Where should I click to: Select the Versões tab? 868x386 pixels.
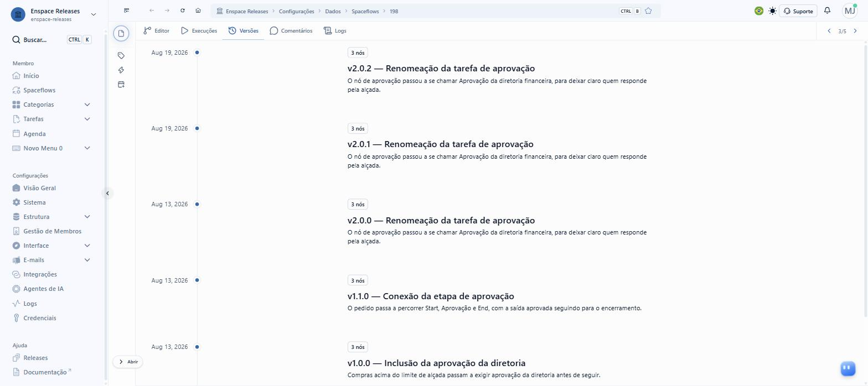click(x=244, y=31)
